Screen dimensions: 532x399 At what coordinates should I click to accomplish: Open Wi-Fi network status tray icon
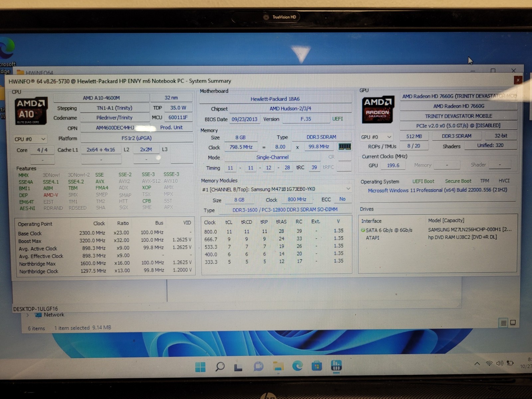coord(489,363)
